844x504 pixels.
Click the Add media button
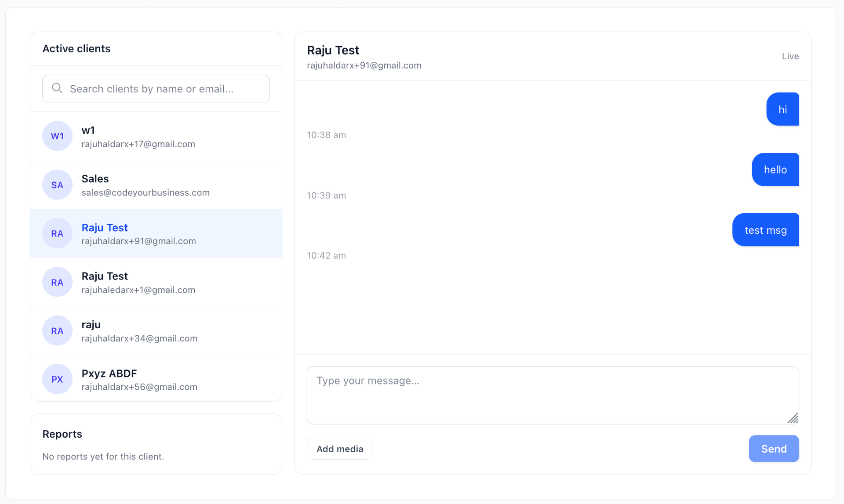pos(339,449)
